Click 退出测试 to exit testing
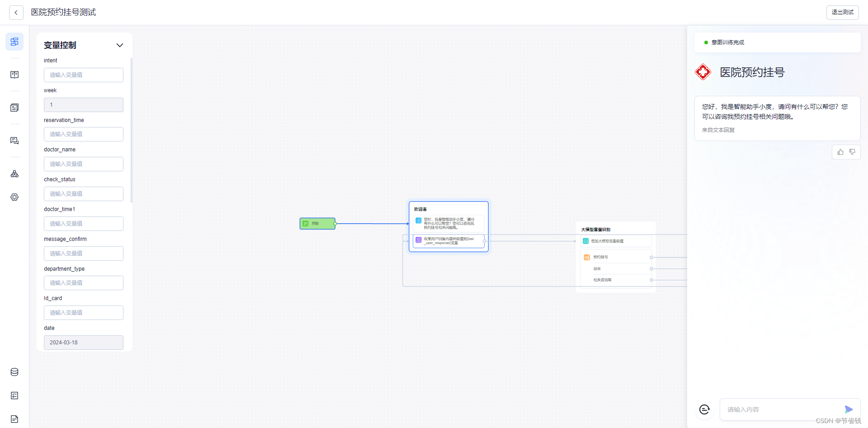This screenshot has height=428, width=868. (x=843, y=13)
